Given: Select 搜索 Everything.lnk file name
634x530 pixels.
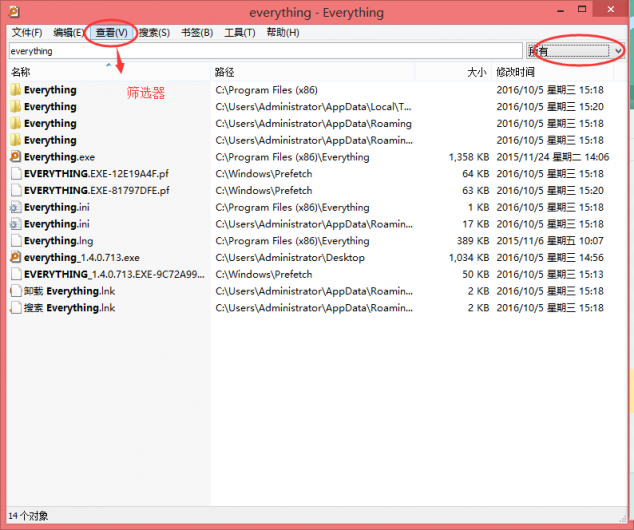Looking at the screenshot, I should tap(70, 308).
